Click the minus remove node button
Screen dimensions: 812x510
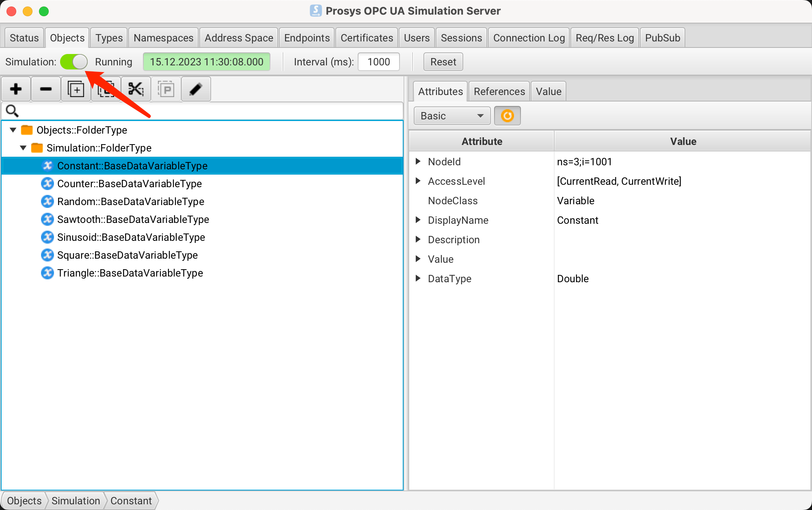click(46, 89)
